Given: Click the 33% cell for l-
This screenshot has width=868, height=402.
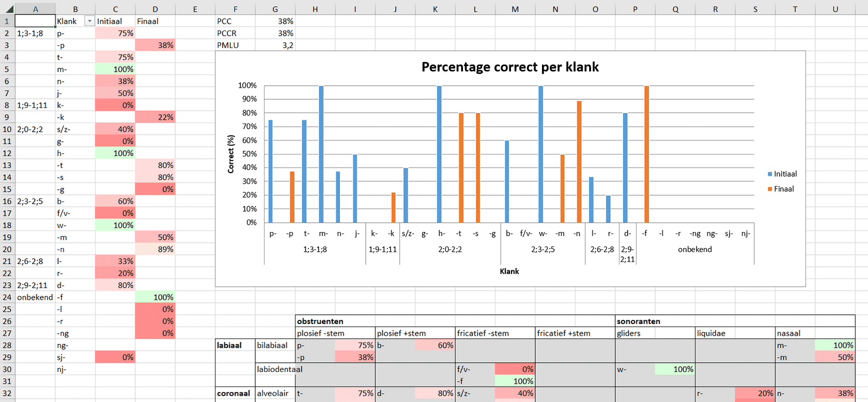Looking at the screenshot, I should point(115,261).
